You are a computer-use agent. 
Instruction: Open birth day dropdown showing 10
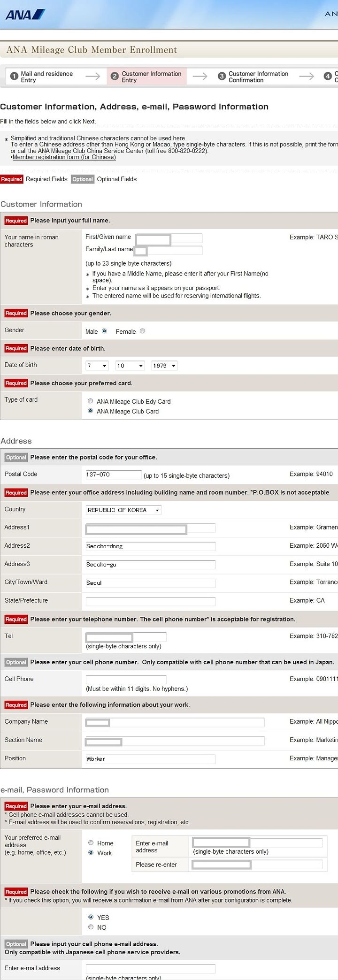coord(130,366)
